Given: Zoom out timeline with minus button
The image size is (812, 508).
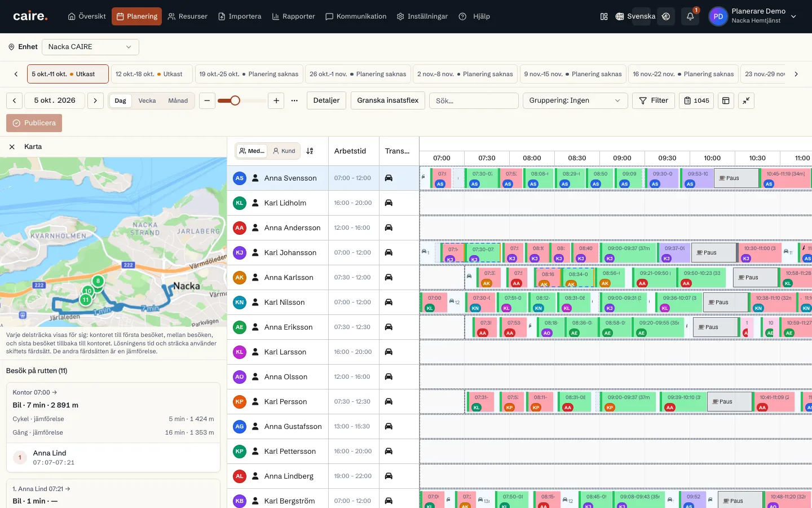Looking at the screenshot, I should 207,100.
